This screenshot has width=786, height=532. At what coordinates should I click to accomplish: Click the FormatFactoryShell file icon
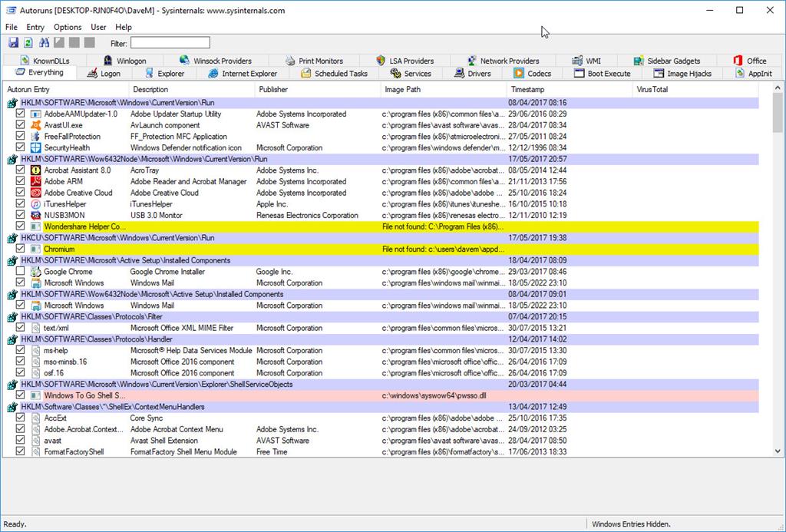[x=35, y=451]
